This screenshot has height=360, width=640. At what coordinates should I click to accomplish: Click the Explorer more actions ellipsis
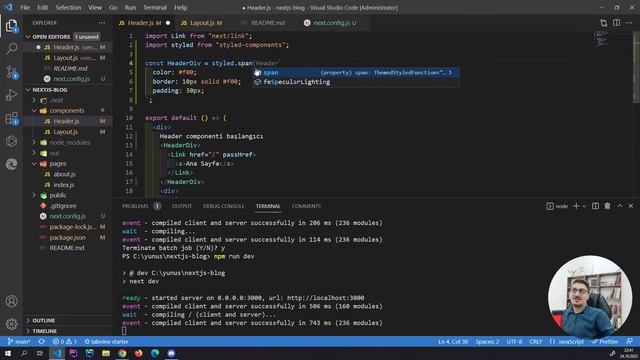coord(102,23)
